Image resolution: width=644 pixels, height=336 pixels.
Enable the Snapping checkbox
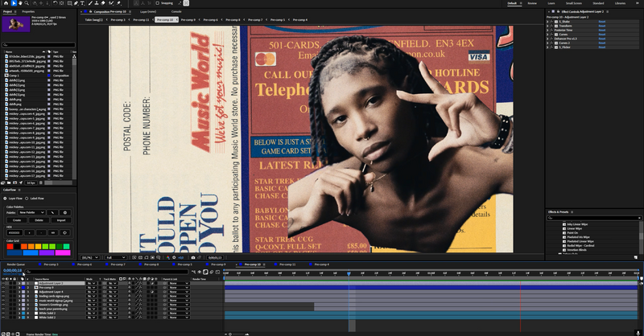157,3
